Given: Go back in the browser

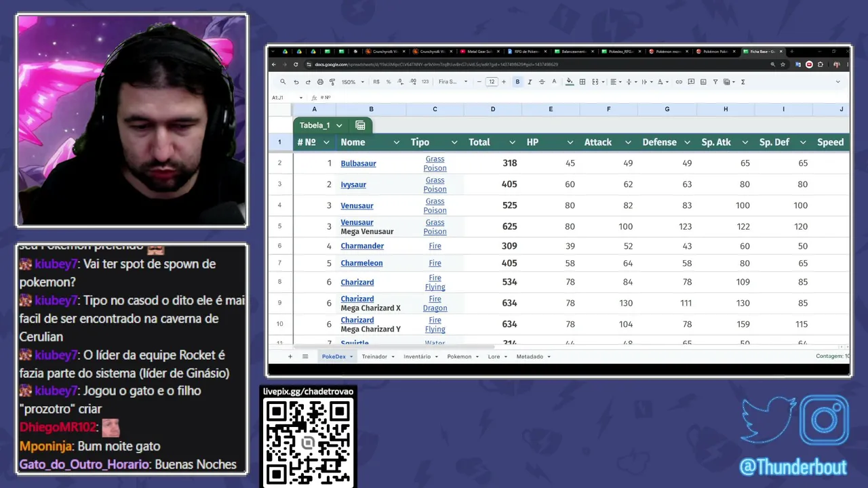Looking at the screenshot, I should click(274, 64).
